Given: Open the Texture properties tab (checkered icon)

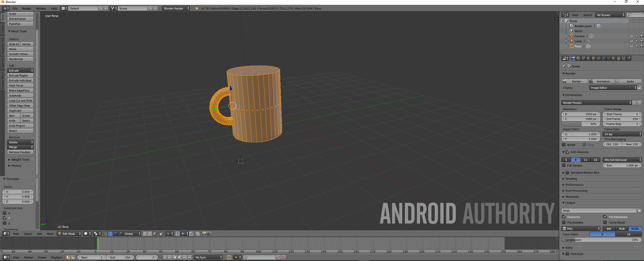Looking at the screenshot, I should 618,58.
